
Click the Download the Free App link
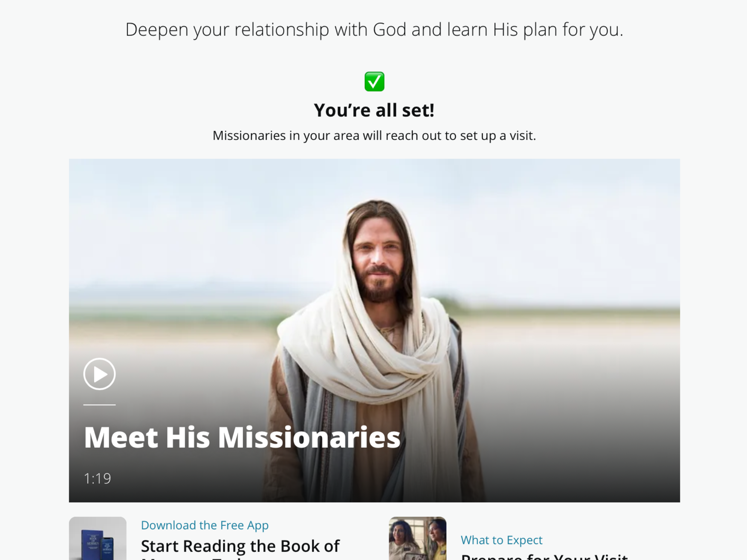(205, 525)
